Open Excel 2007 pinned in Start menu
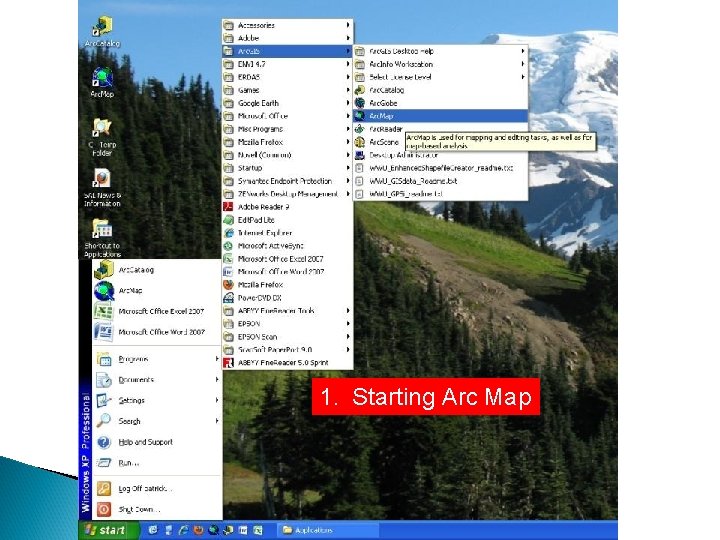720x540 pixels. [x=157, y=311]
